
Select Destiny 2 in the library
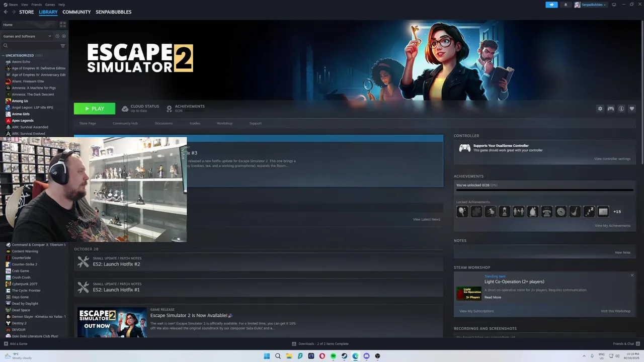[x=19, y=323]
